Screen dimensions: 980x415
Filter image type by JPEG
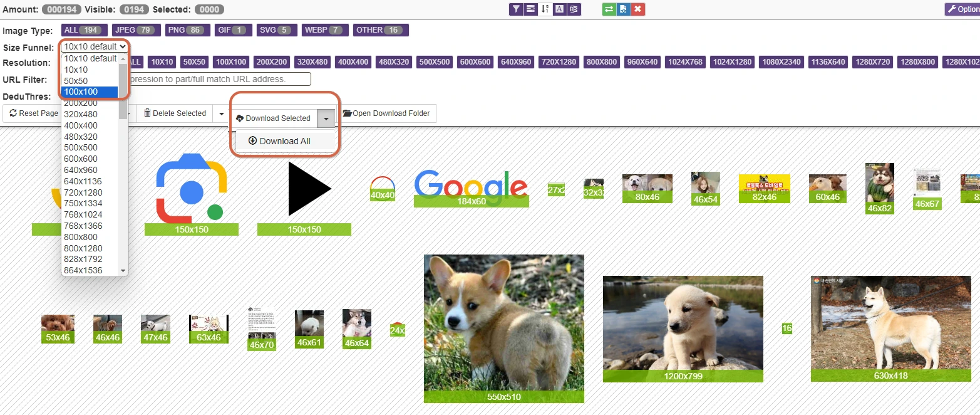(137, 30)
